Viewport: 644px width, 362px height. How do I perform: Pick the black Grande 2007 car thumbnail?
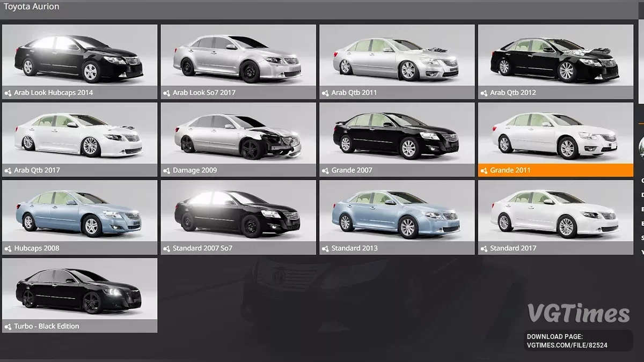(397, 133)
